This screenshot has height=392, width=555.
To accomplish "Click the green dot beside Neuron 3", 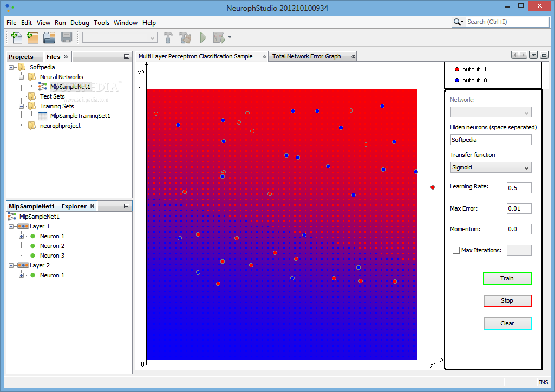I will pos(32,256).
